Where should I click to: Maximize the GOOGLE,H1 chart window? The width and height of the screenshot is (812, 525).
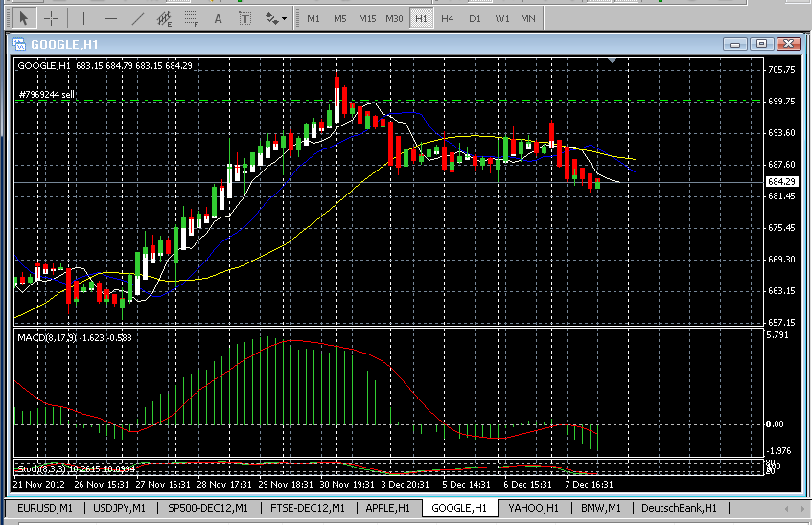click(761, 44)
